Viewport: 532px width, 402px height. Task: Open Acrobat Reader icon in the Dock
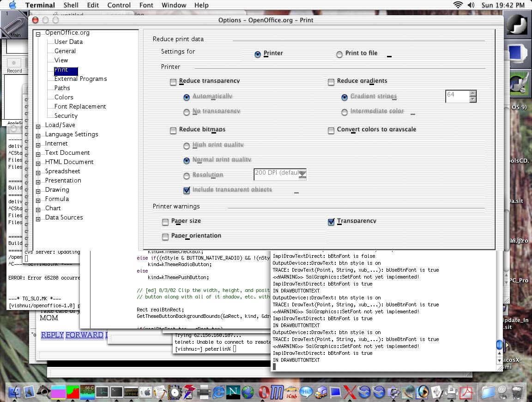[466, 392]
